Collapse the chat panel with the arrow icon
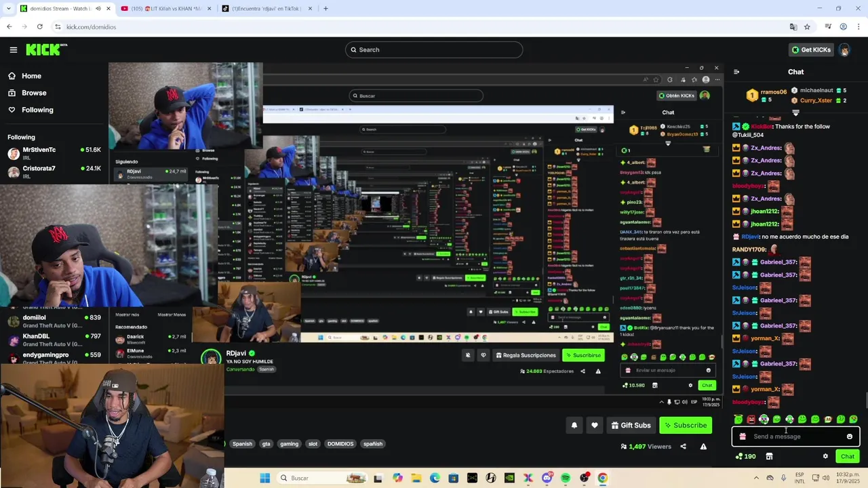This screenshot has width=868, height=488. [736, 72]
